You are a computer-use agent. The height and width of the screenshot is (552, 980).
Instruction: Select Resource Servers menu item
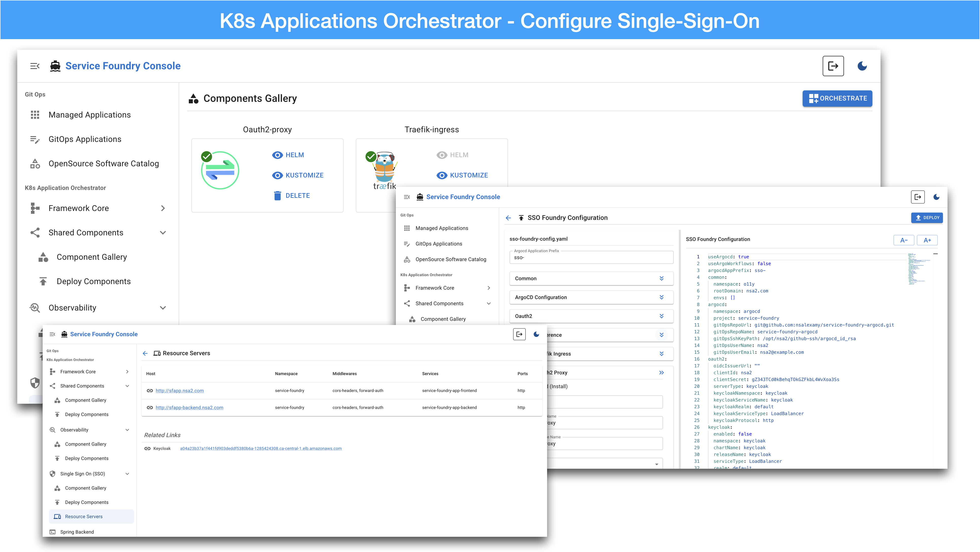(91, 517)
